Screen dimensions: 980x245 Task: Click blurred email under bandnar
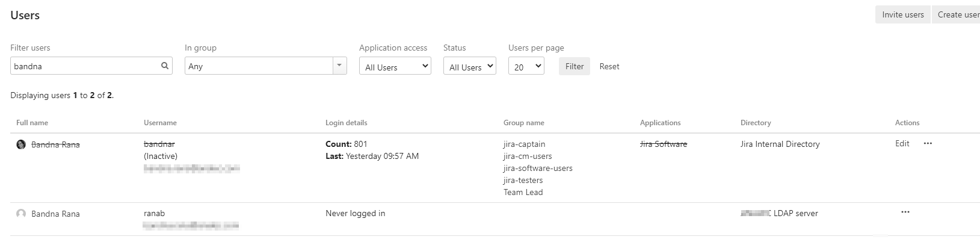pos(192,169)
